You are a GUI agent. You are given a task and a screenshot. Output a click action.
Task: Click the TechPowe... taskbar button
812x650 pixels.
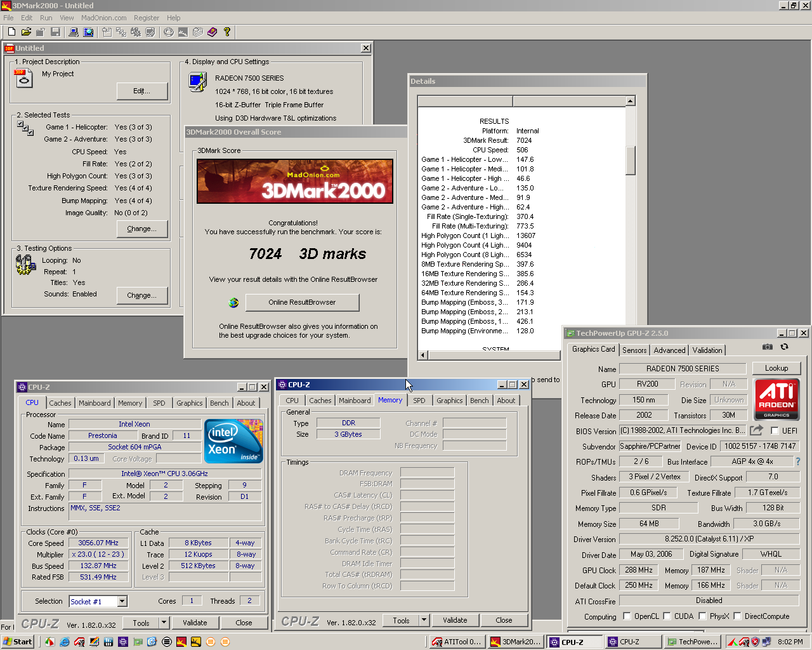692,642
